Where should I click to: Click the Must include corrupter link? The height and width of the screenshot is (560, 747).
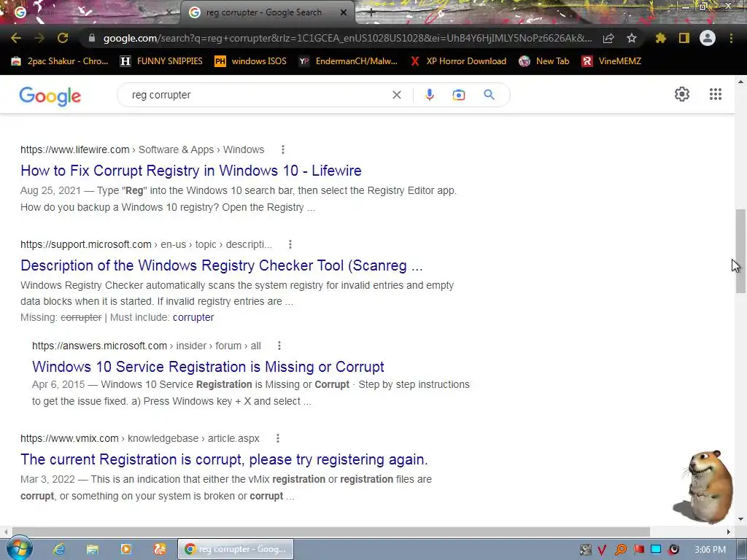tap(193, 317)
